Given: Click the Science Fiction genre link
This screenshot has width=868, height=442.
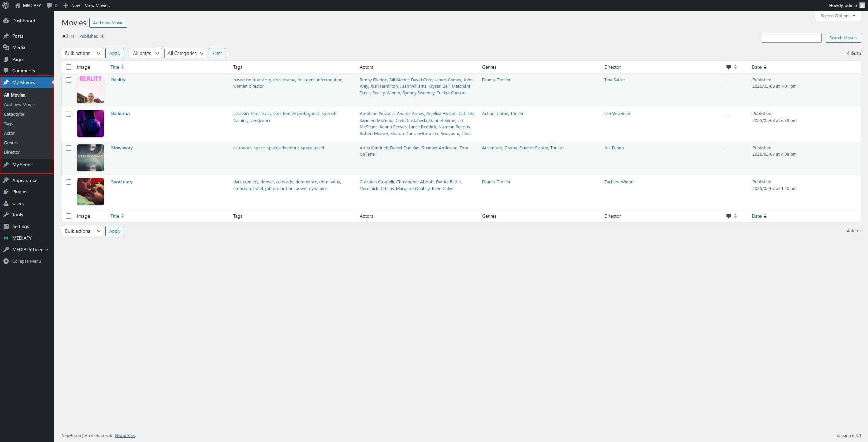Looking at the screenshot, I should pyautogui.click(x=534, y=148).
